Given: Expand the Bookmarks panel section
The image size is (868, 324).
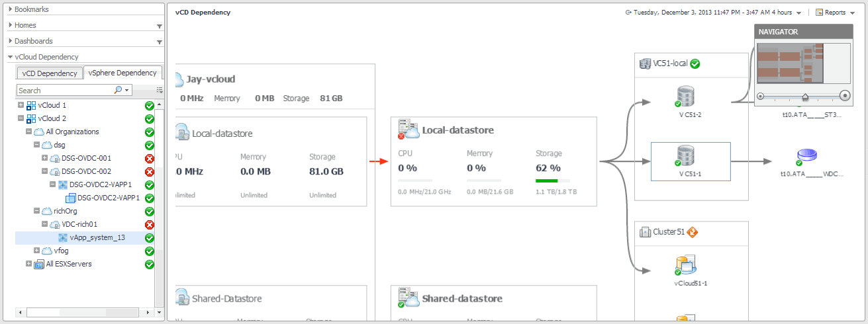Looking at the screenshot, I should coord(11,9).
